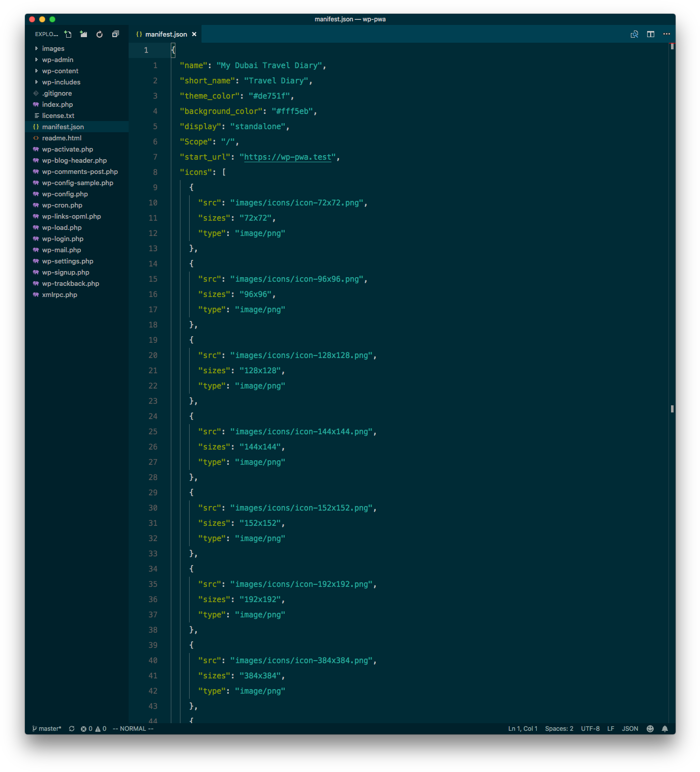Viewport: 700px width, 772px height.
Task: Open the search-in-file preview icon
Action: (x=634, y=34)
